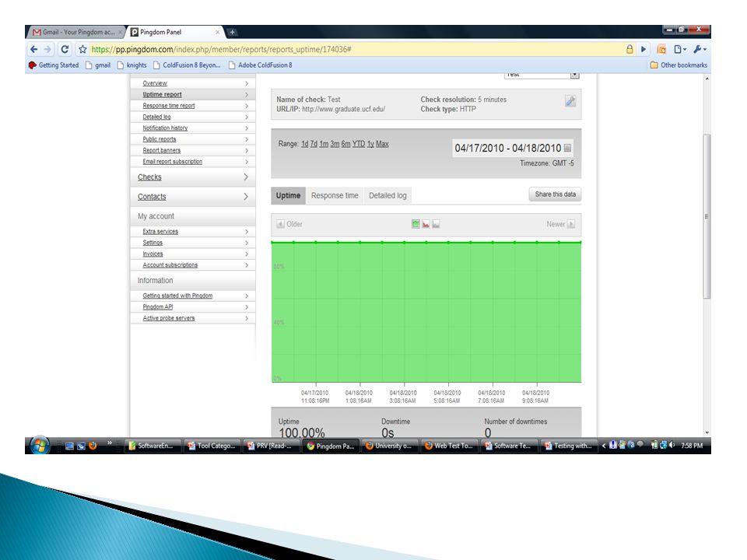Open Getting started with Pingdom link
Image resolution: width=747 pixels, height=560 pixels.
[x=177, y=296]
